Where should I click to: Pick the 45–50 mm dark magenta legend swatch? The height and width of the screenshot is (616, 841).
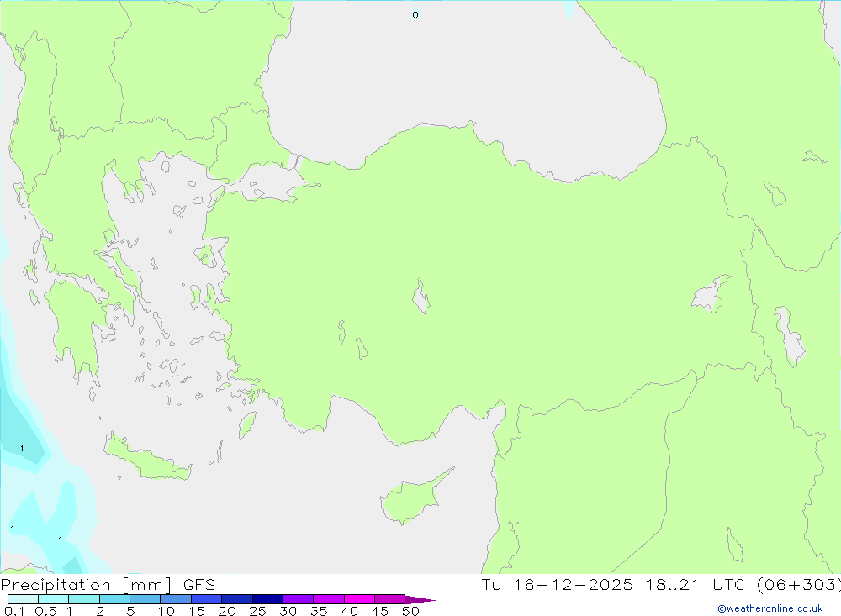pos(389,599)
